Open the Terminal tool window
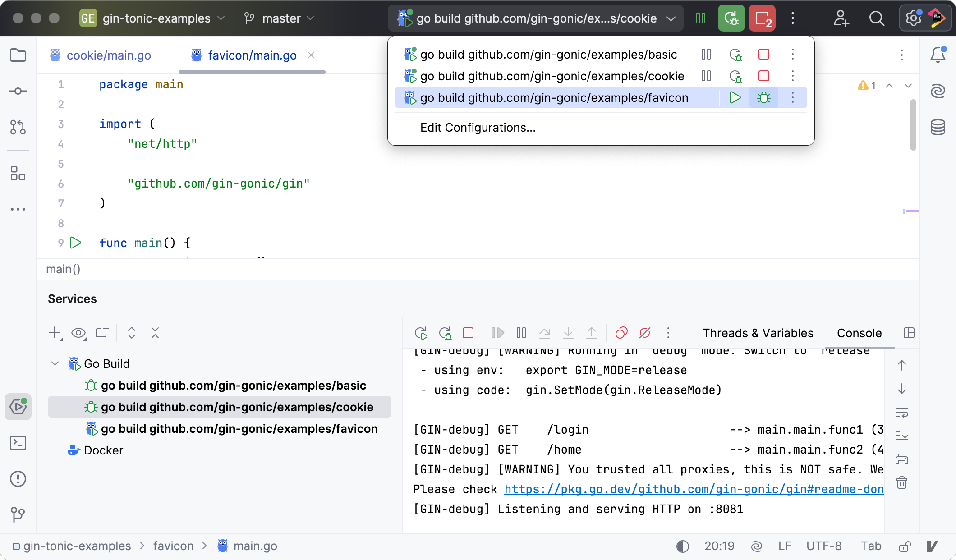Image resolution: width=956 pixels, height=560 pixels. pyautogui.click(x=18, y=443)
